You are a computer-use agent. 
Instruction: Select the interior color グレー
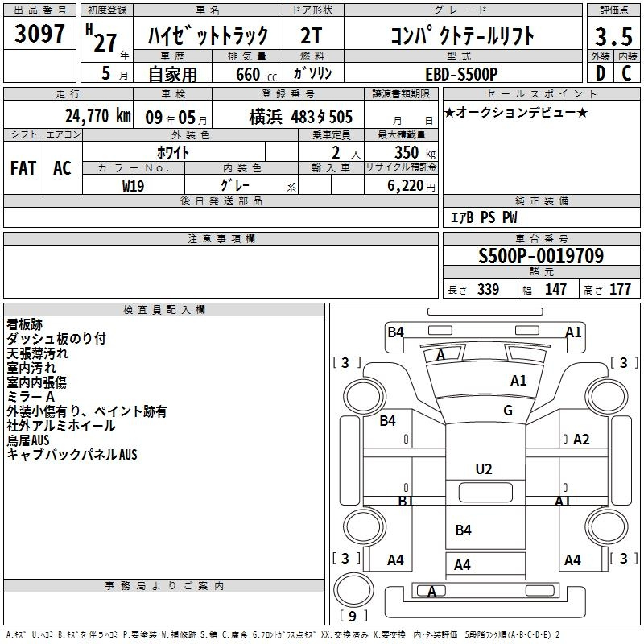click(235, 185)
